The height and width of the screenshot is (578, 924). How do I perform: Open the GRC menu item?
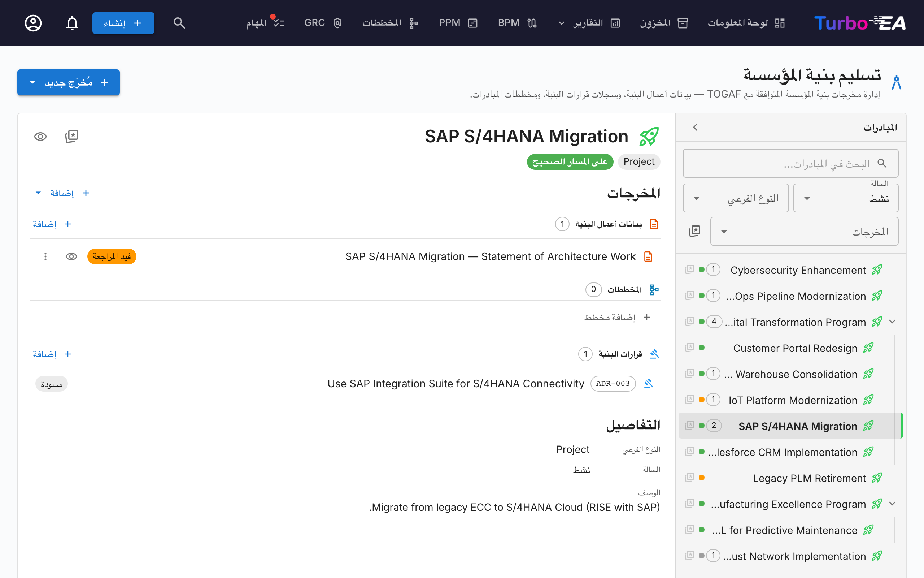pyautogui.click(x=323, y=23)
